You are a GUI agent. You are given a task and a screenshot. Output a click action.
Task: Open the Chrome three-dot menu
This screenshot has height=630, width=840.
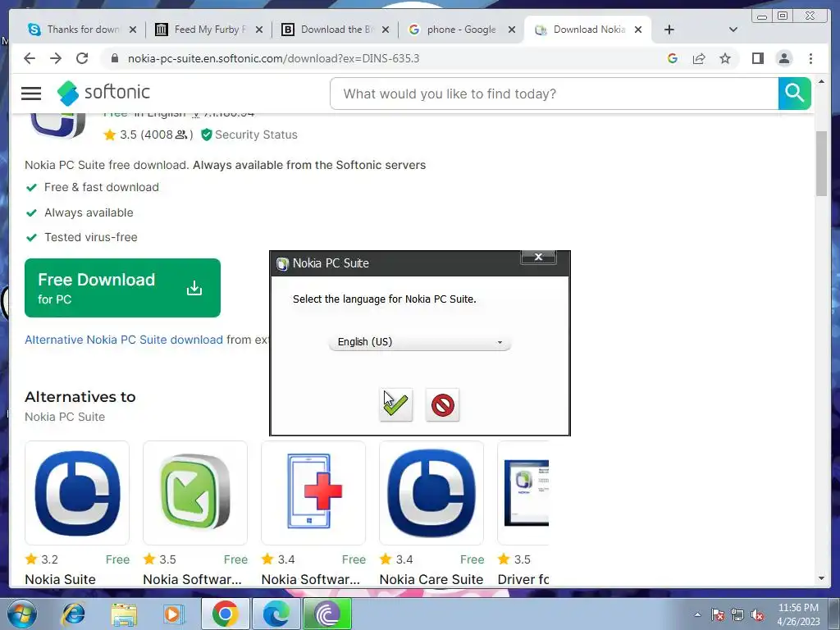point(810,58)
